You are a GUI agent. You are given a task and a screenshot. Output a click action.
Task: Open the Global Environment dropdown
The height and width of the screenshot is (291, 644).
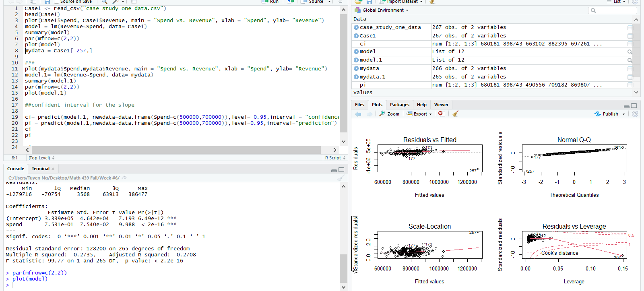[382, 10]
